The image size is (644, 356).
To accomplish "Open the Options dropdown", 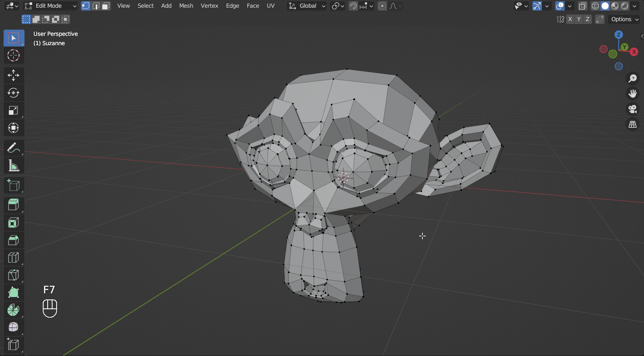I will pyautogui.click(x=624, y=19).
